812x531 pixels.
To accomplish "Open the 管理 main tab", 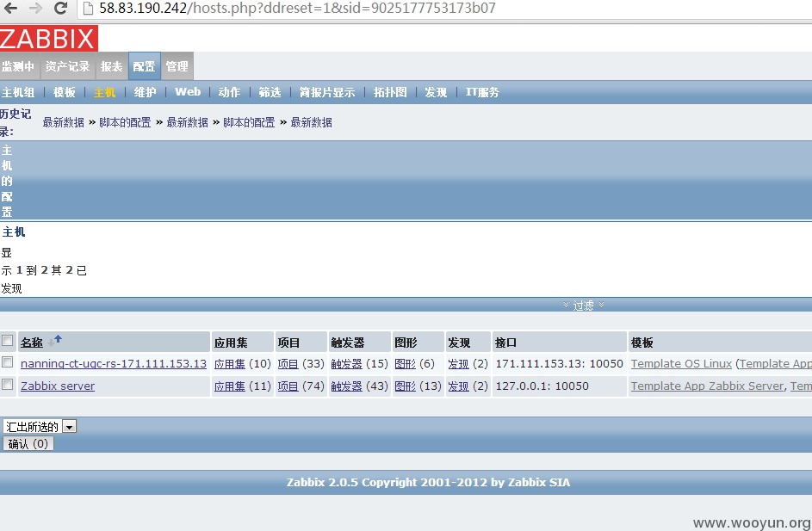I will [x=177, y=66].
